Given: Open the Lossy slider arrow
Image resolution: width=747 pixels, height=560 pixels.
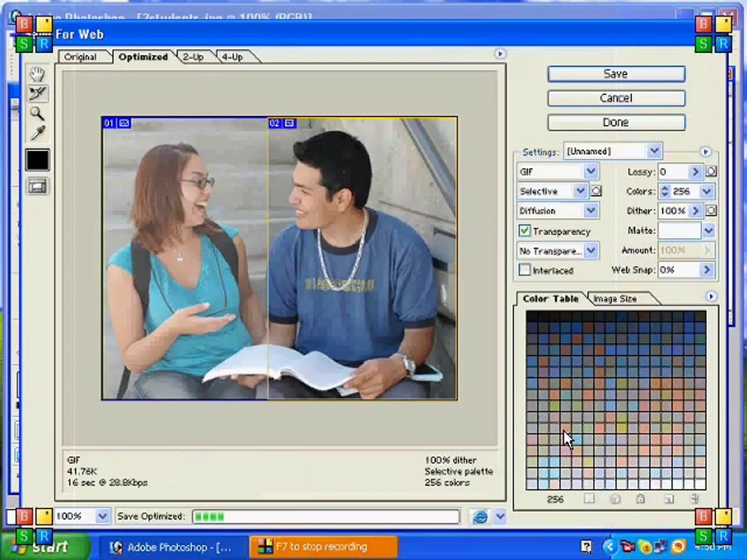Looking at the screenshot, I should pyautogui.click(x=696, y=171).
